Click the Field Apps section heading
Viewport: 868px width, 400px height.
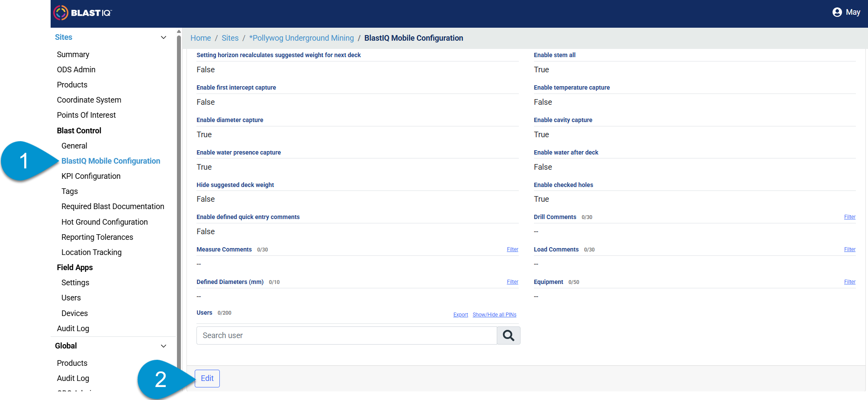coord(75,268)
